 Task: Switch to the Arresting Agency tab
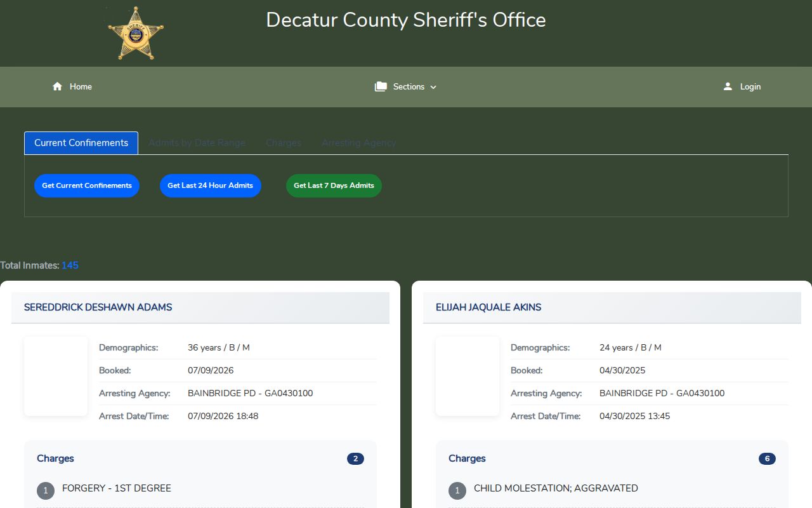358,143
